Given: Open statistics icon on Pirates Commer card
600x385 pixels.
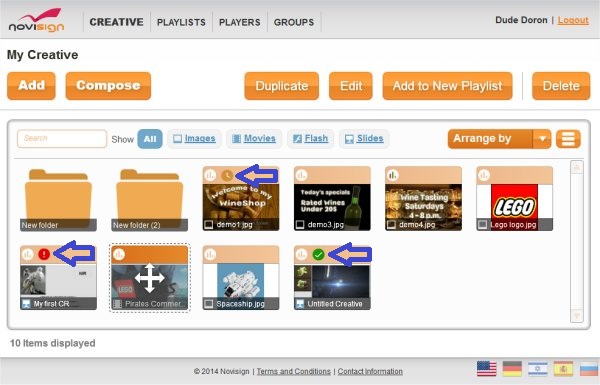Looking at the screenshot, I should click(x=119, y=254).
